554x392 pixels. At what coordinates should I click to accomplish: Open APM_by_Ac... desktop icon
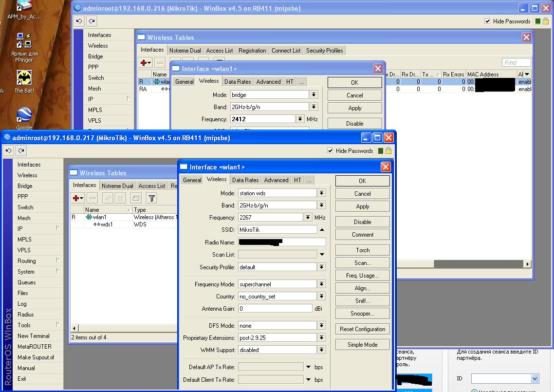coord(24,10)
